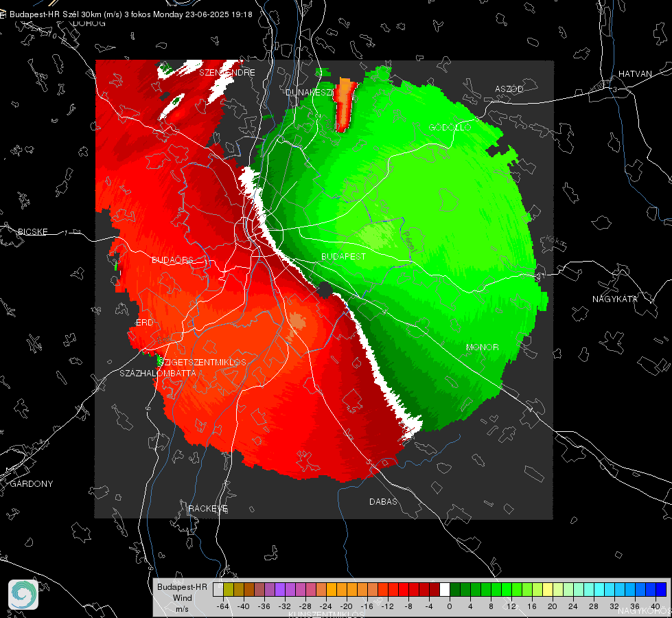Click the Wind label in the legend

[x=182, y=597]
